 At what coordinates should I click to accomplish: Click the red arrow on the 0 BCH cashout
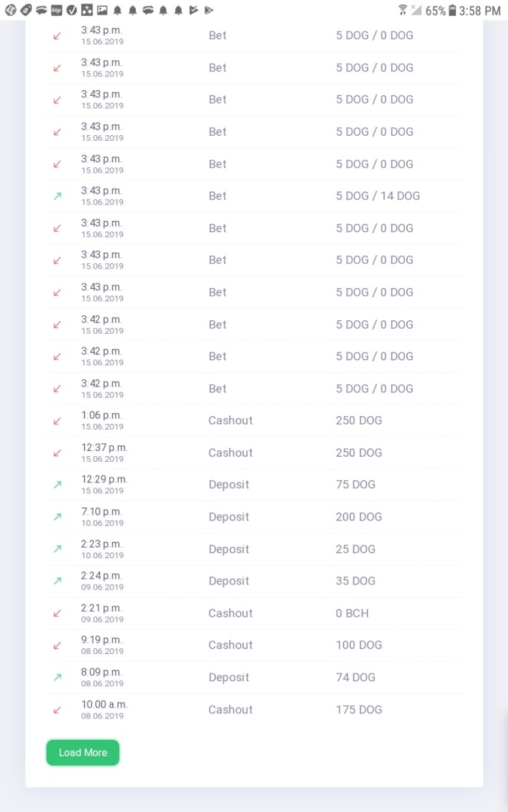(x=57, y=613)
